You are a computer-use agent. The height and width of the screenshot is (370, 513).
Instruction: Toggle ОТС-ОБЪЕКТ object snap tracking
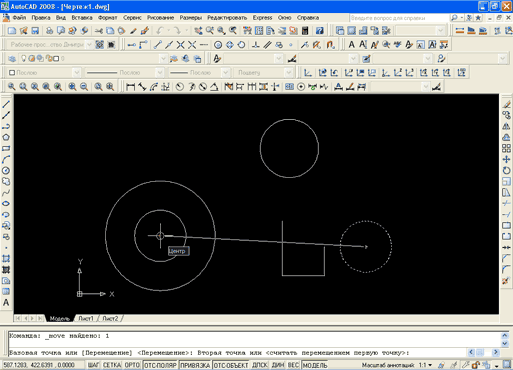click(231, 365)
